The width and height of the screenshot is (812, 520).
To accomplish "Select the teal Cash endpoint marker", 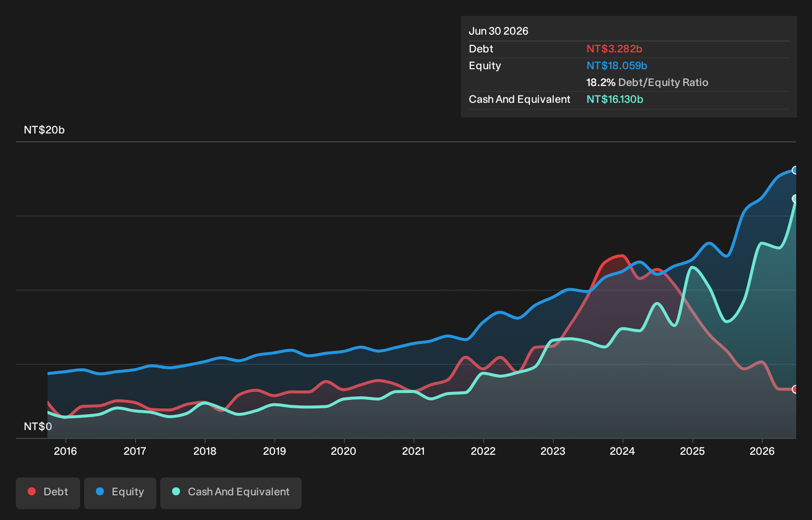I will (795, 199).
